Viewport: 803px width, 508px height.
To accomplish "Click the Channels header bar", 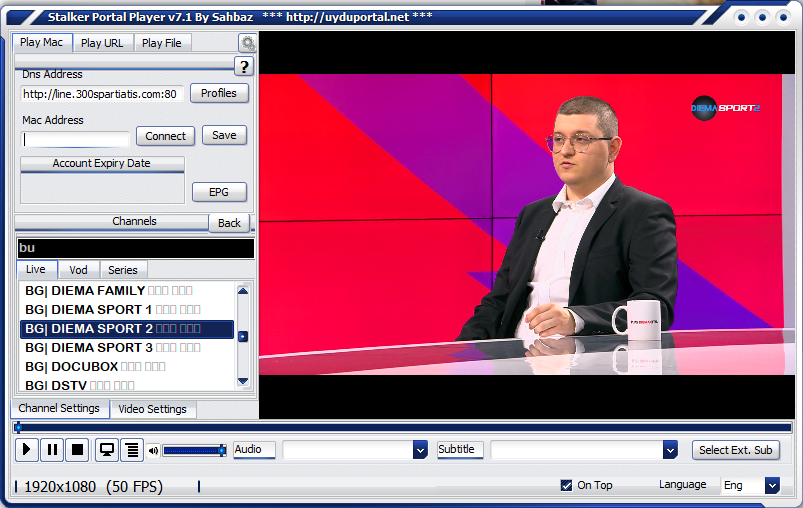I will click(x=112, y=221).
